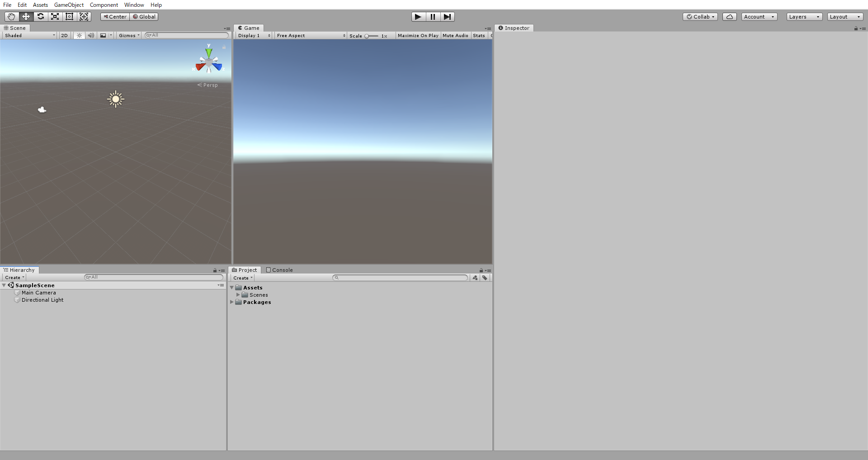Open the cloud Services panel
Viewport: 868px width, 460px height.
click(729, 17)
